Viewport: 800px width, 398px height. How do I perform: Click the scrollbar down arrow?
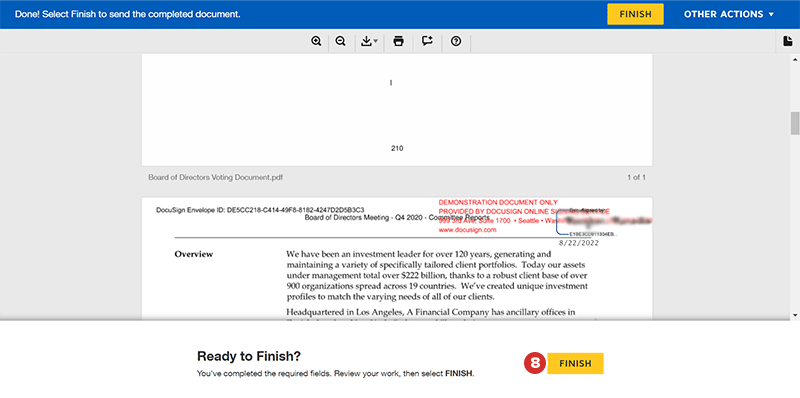[x=795, y=315]
